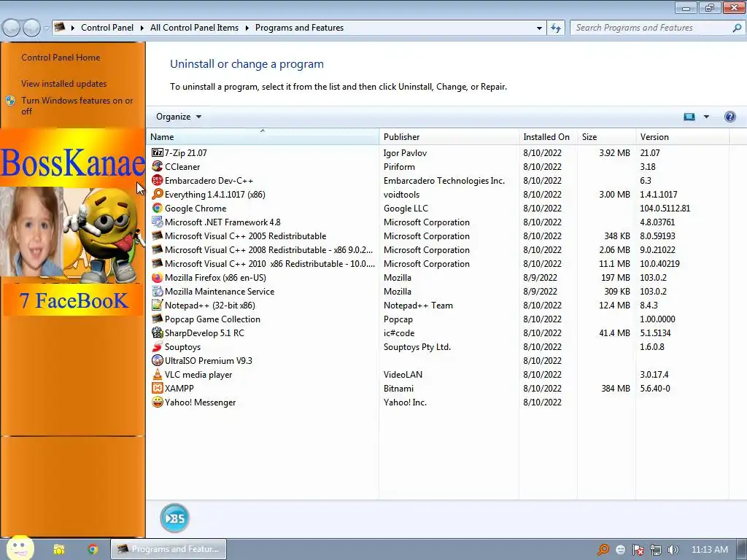Click the 384 MB size cell
Image resolution: width=747 pixels, height=560 pixels.
tap(616, 388)
